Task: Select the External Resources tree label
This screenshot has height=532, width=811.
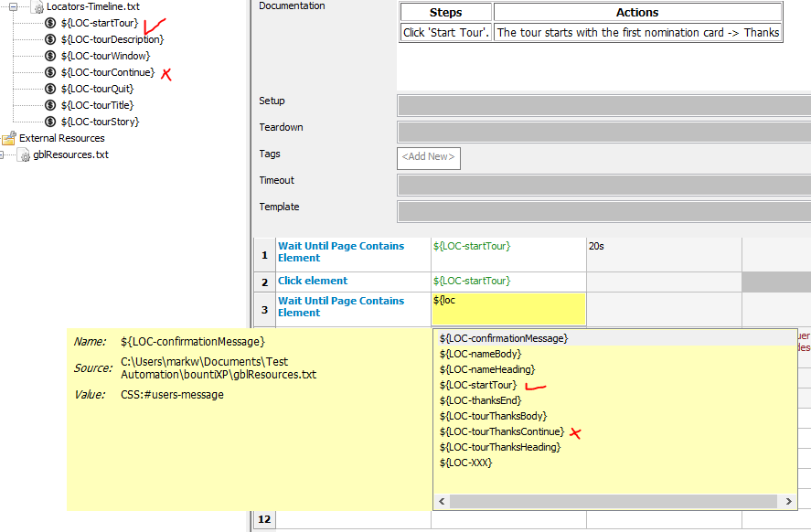Action: point(62,138)
